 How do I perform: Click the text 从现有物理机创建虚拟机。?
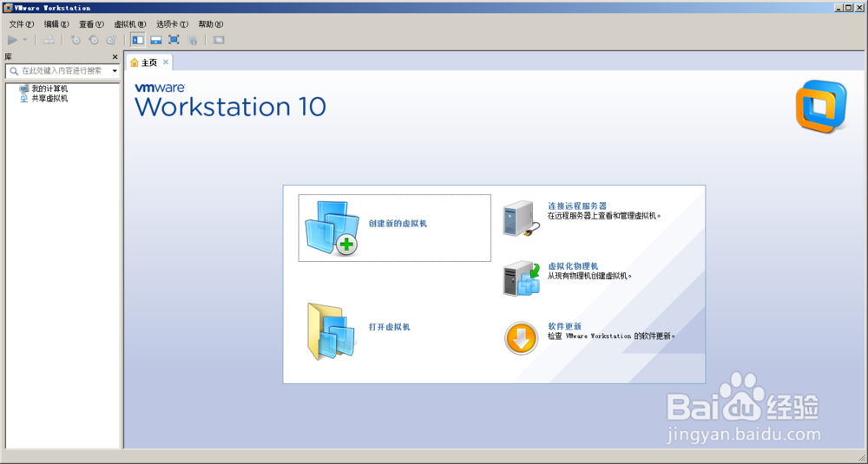[x=590, y=276]
